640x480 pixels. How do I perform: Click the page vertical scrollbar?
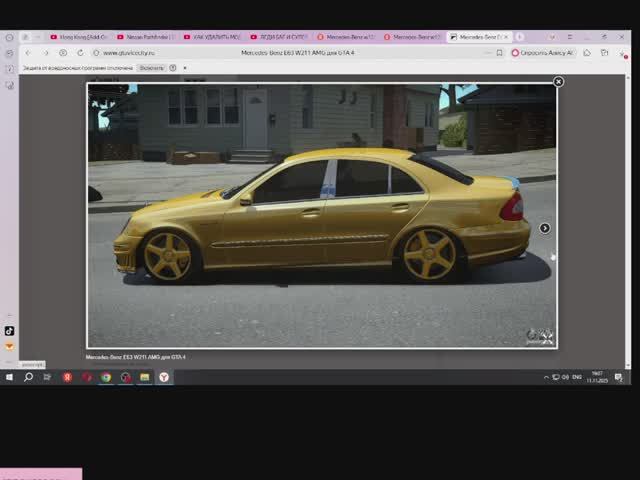coord(628,221)
